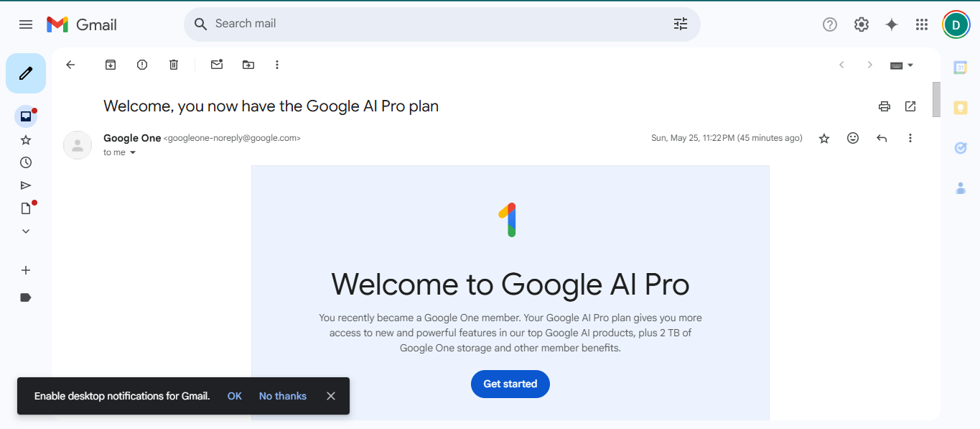
Task: Expand the More labels chevron in sidebar
Action: pos(26,231)
